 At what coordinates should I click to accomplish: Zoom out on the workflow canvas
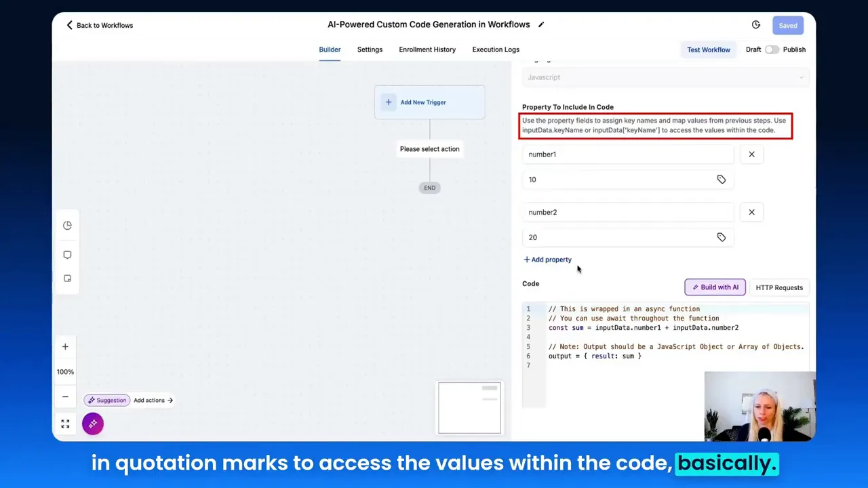pyautogui.click(x=65, y=396)
